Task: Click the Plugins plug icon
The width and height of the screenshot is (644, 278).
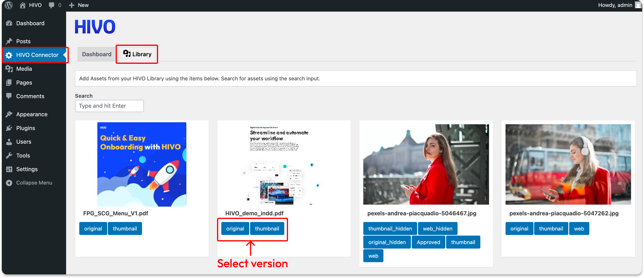Action: pyautogui.click(x=9, y=128)
